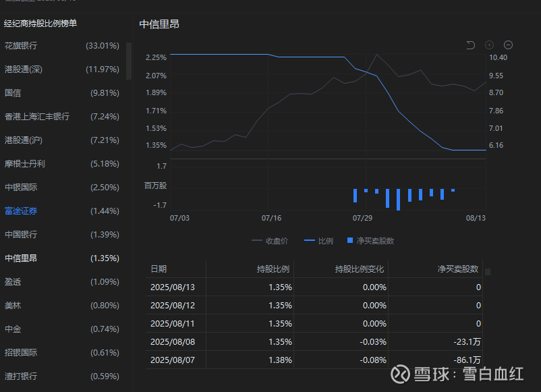Sort by the 持股比例变化 column header
This screenshot has height=392, width=541.
pyautogui.click(x=359, y=269)
